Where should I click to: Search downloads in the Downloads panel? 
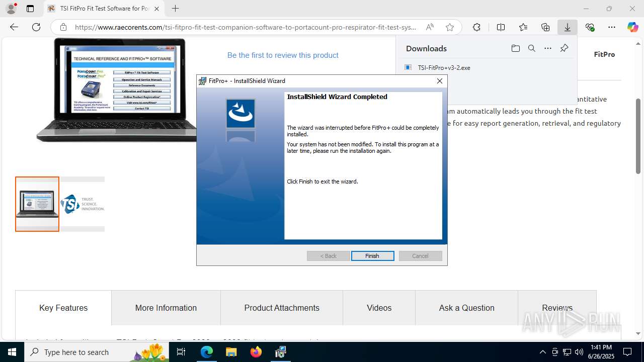[x=531, y=48]
